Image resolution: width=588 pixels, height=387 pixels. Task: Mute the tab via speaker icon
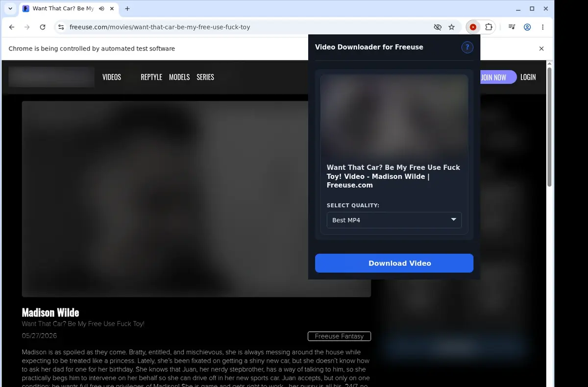pos(101,9)
